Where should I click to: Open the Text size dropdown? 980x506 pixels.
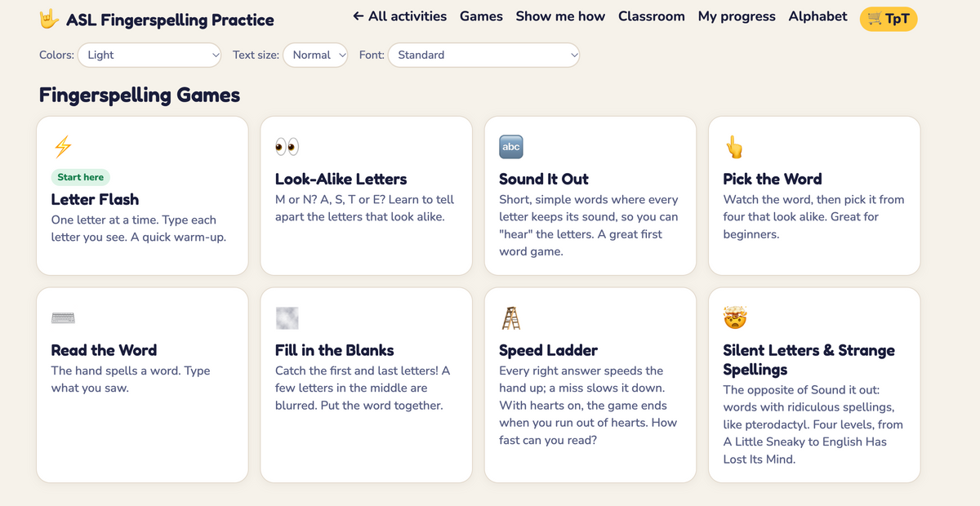315,55
